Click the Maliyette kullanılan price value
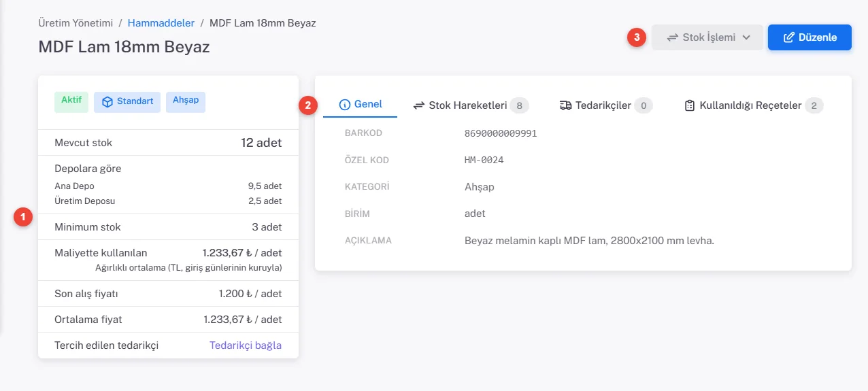The width and height of the screenshot is (868, 391). 242,253
